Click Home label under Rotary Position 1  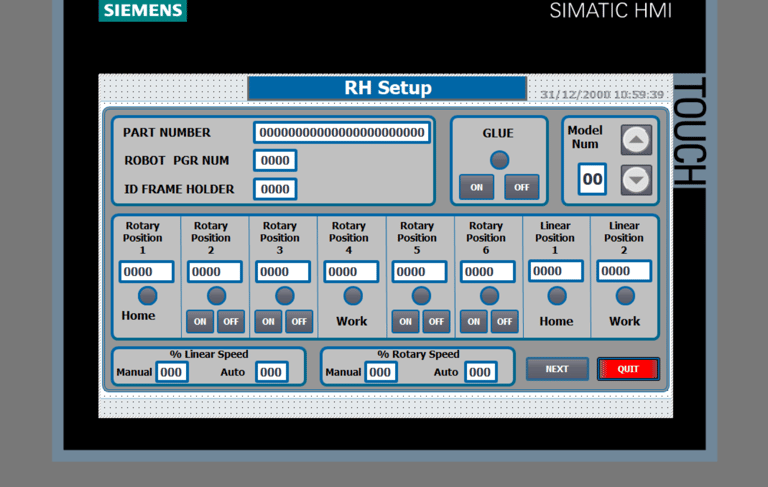pyautogui.click(x=138, y=316)
